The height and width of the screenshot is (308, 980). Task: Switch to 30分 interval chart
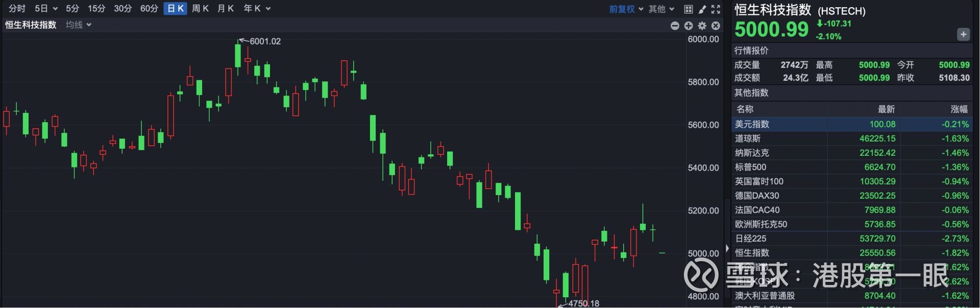pos(122,9)
